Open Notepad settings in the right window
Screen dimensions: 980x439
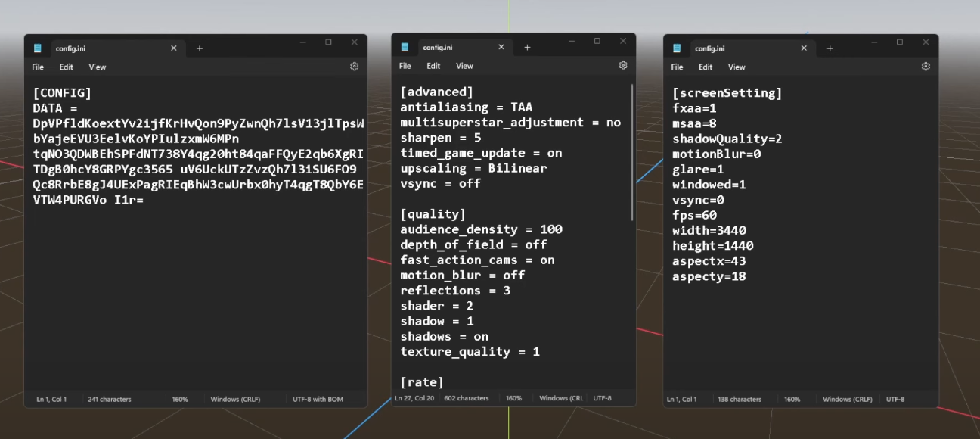point(926,67)
